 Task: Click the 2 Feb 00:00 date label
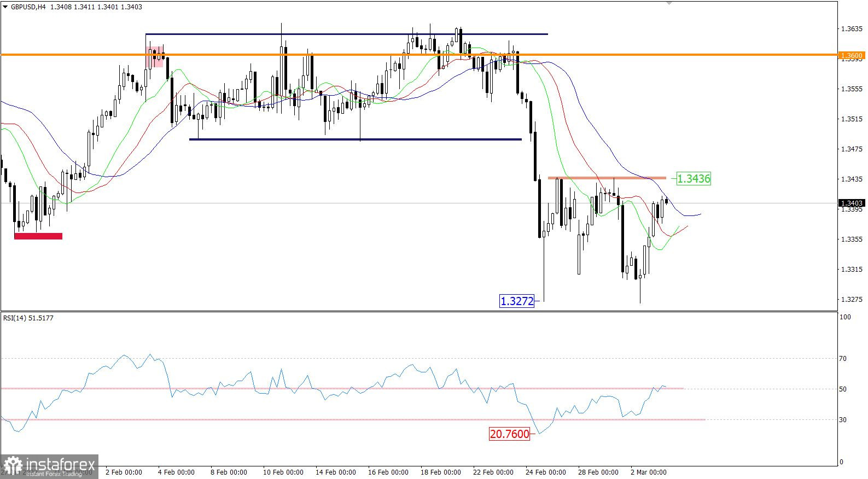pyautogui.click(x=124, y=472)
